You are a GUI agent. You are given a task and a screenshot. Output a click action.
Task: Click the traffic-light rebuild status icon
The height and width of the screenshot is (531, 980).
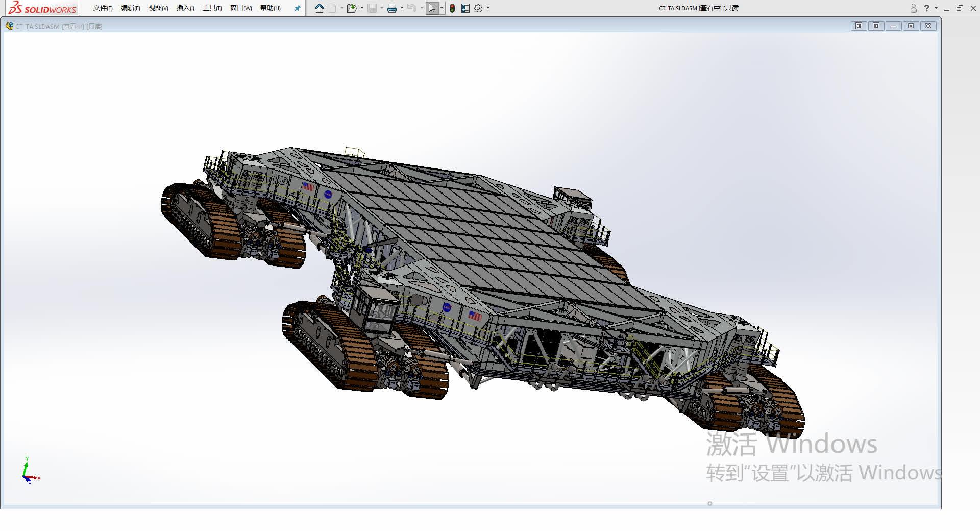click(x=452, y=8)
